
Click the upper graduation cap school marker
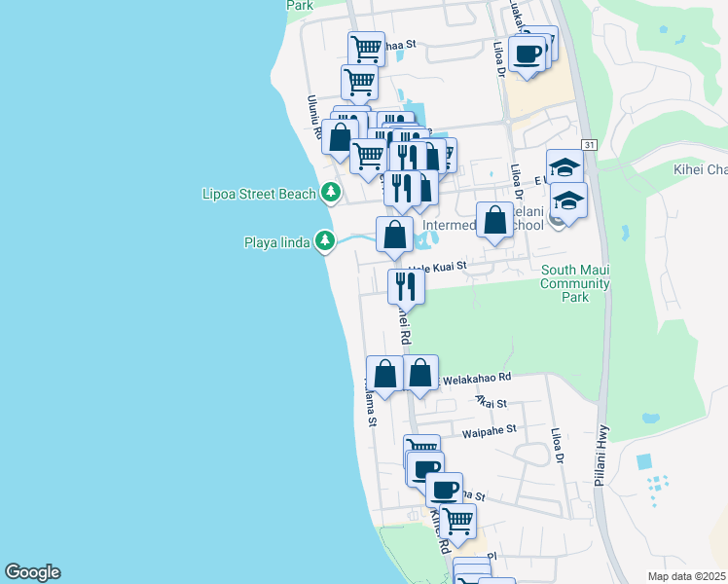pyautogui.click(x=565, y=165)
